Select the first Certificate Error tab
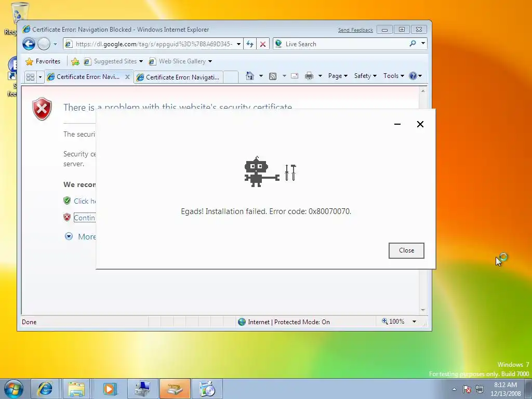Viewport: 532px width, 399px height. pos(88,77)
